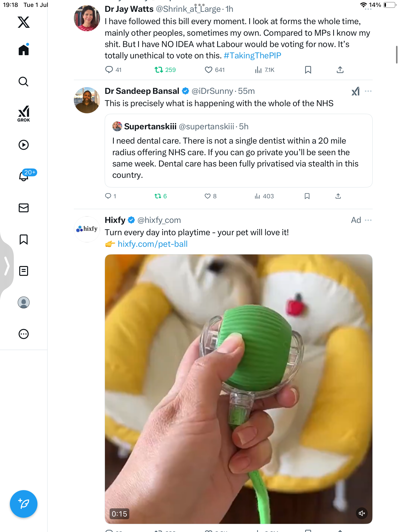
Task: Open the #TakingThePIP hashtag
Action: 252,56
